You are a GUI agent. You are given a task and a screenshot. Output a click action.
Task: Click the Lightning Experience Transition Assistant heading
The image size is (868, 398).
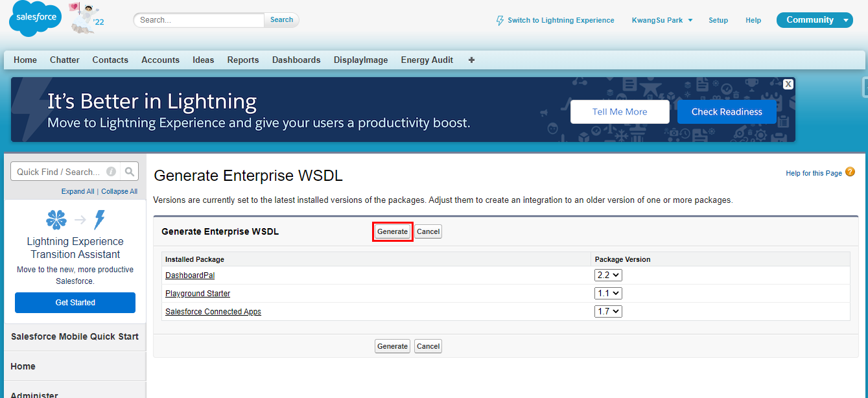click(75, 248)
